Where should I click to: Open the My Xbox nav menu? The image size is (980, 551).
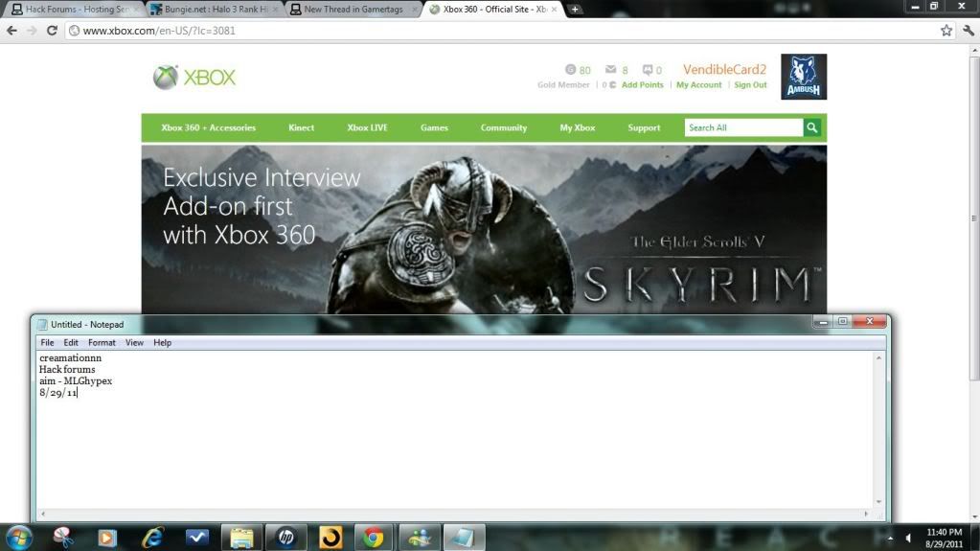[x=578, y=127]
